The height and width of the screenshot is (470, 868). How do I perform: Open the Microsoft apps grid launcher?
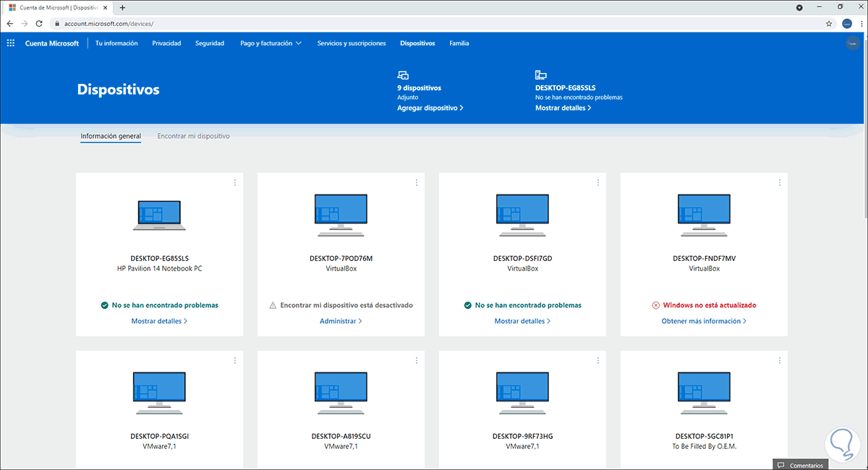pyautogui.click(x=10, y=43)
